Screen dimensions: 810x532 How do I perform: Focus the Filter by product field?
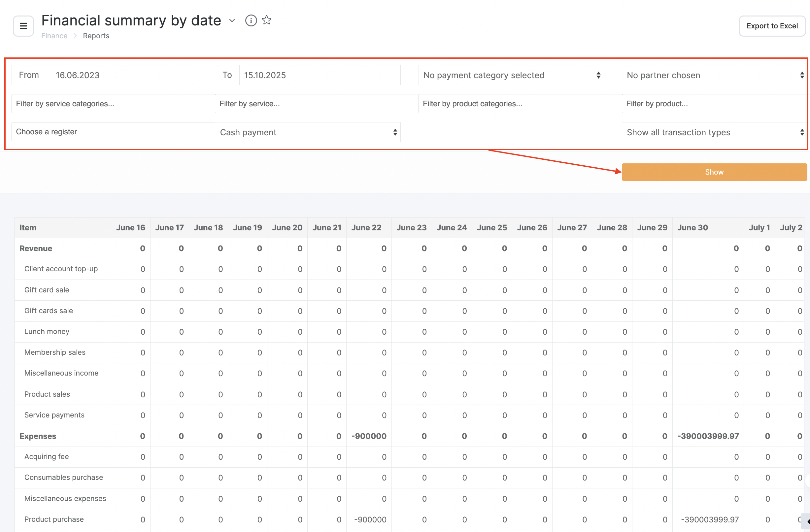(714, 104)
